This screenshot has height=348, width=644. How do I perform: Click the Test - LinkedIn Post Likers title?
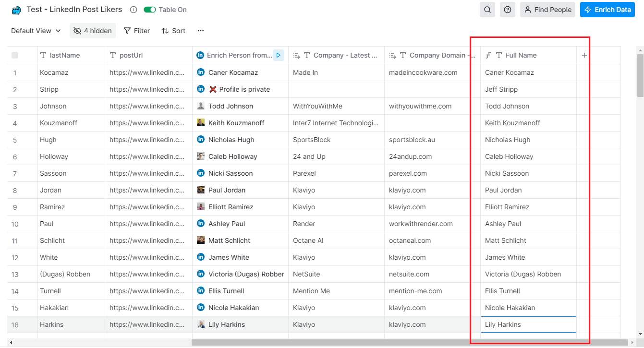click(x=74, y=10)
